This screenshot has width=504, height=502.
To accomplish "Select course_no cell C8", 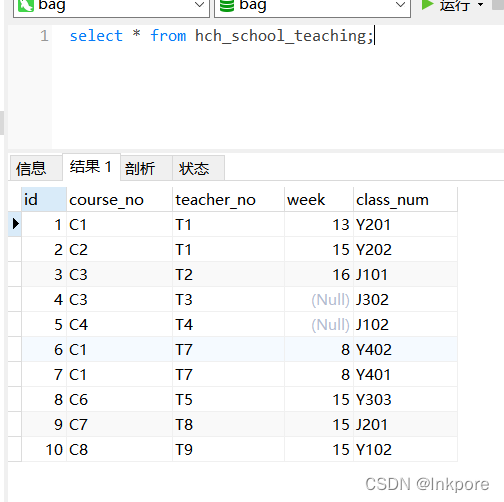I will coord(119,449).
